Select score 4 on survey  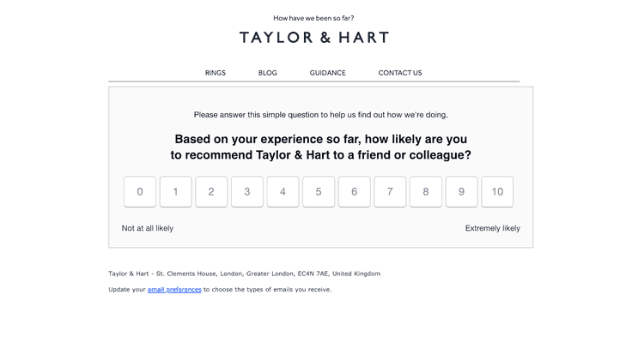click(283, 192)
